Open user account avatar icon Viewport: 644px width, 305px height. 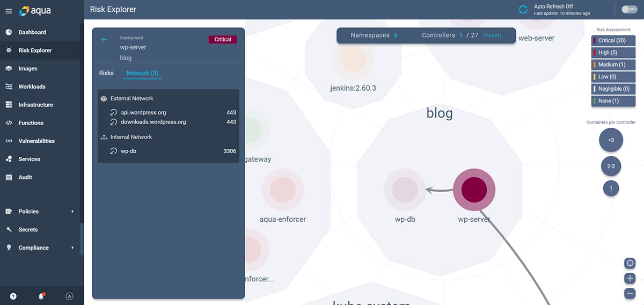point(69,296)
